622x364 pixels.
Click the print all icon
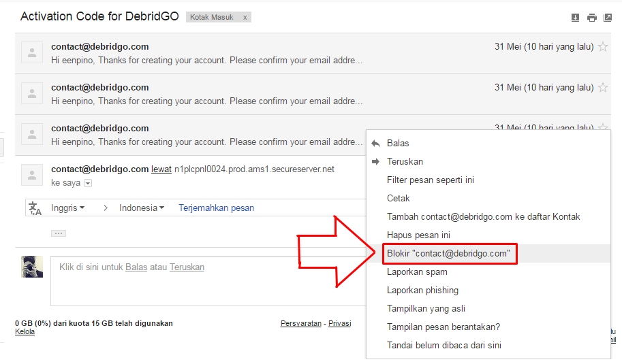click(x=591, y=18)
